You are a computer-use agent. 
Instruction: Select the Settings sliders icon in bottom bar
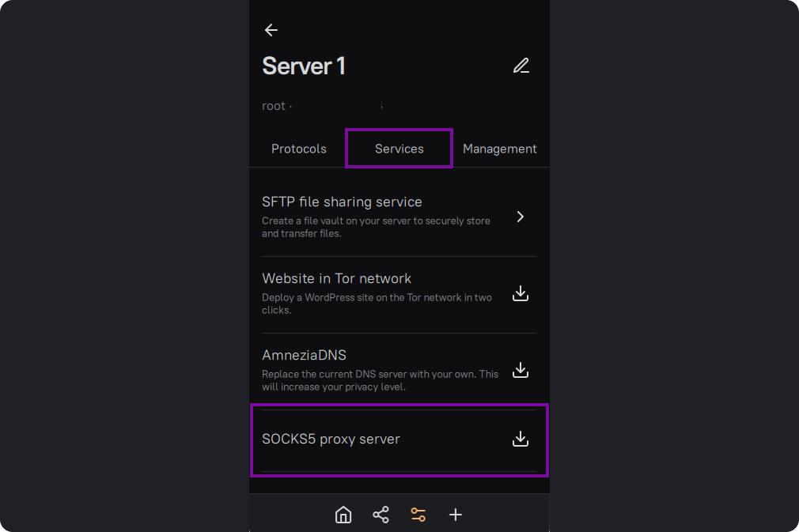click(418, 515)
